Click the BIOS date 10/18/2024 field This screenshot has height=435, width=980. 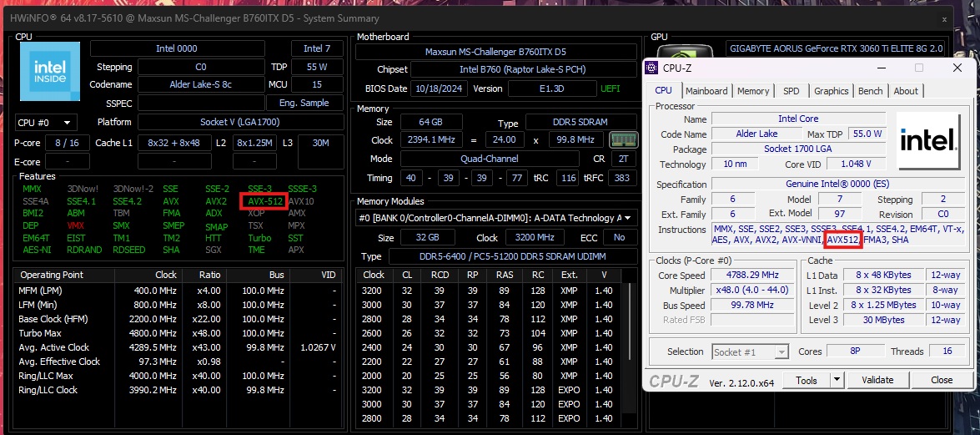pos(440,89)
